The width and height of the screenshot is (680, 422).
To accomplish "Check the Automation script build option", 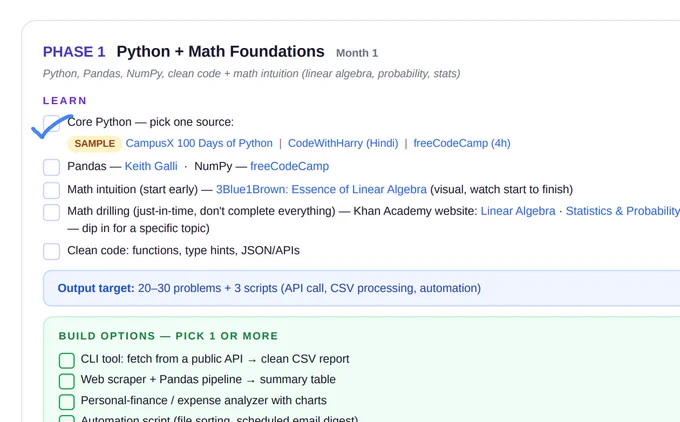I will tap(67, 419).
